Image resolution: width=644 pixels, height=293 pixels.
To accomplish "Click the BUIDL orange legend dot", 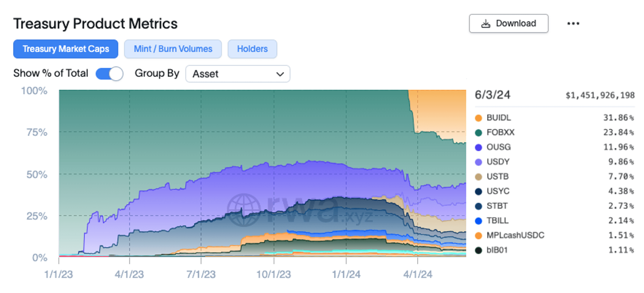I will pyautogui.click(x=478, y=118).
